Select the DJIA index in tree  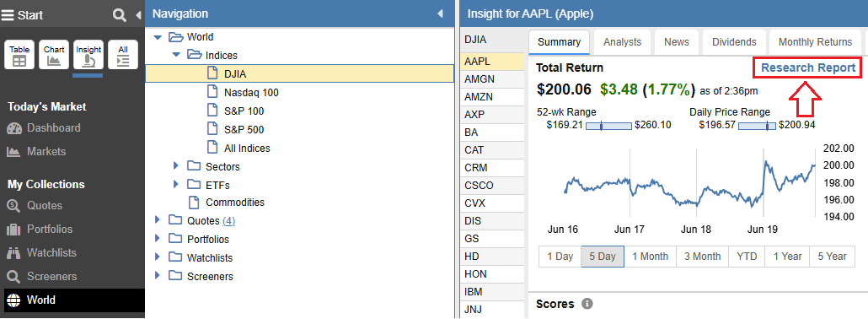pos(299,73)
